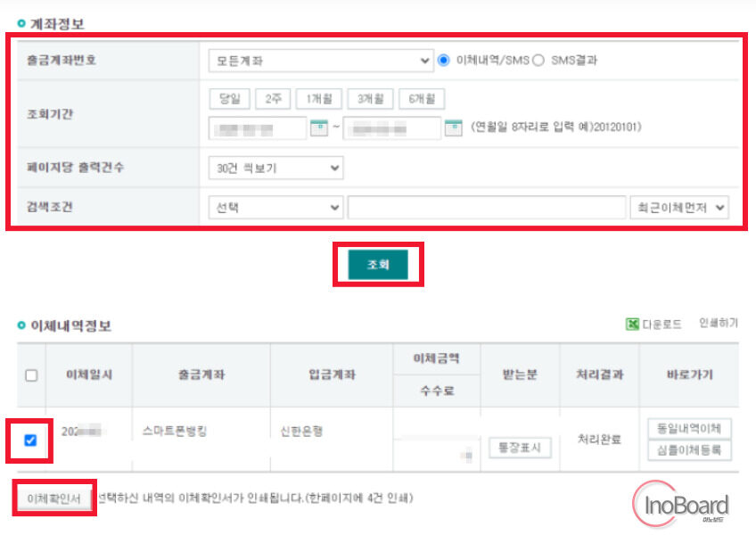Click the 조회 search button
The height and width of the screenshot is (535, 756).
click(378, 264)
